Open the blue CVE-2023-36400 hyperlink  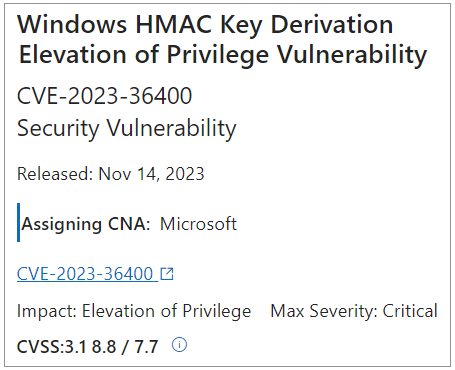87,274
